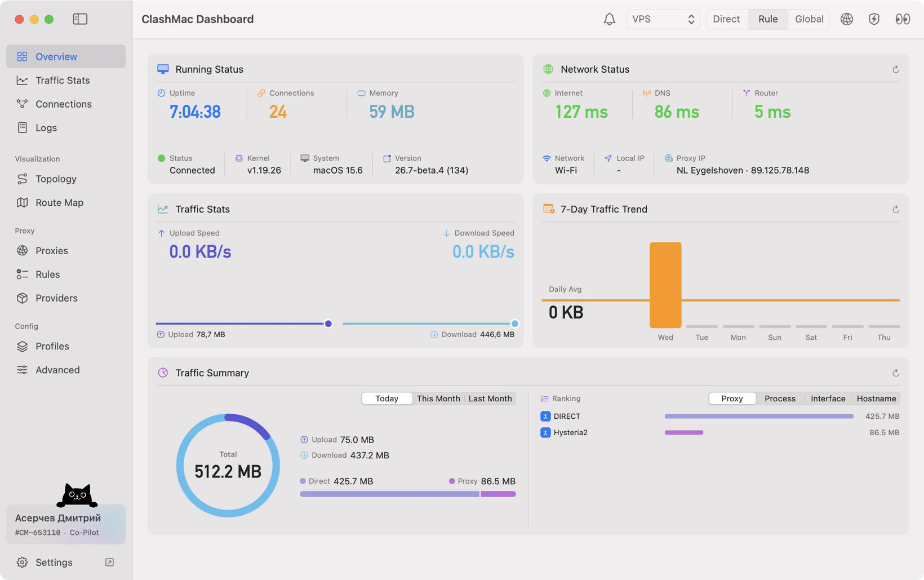The width and height of the screenshot is (924, 580).
Task: Click the Upload progress slider handle
Action: click(x=328, y=324)
